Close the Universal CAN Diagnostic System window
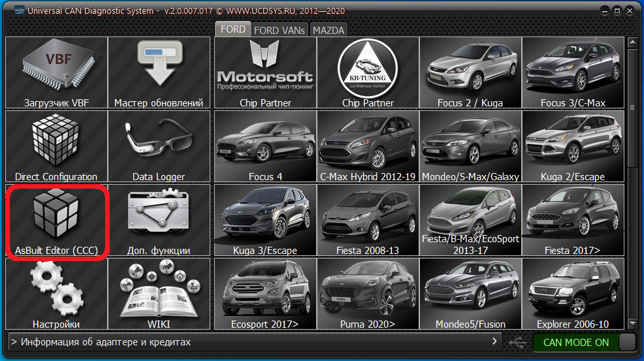This screenshot has height=361, width=644. (x=630, y=11)
